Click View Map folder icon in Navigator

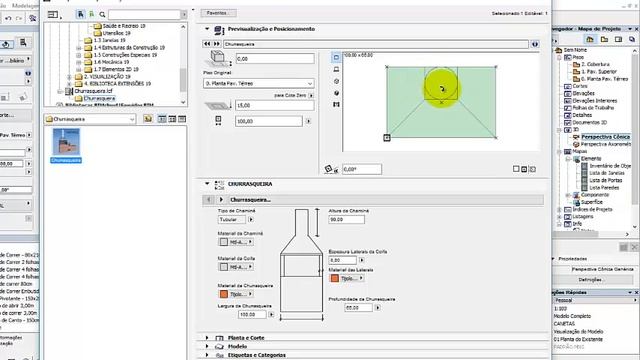[x=604, y=39]
